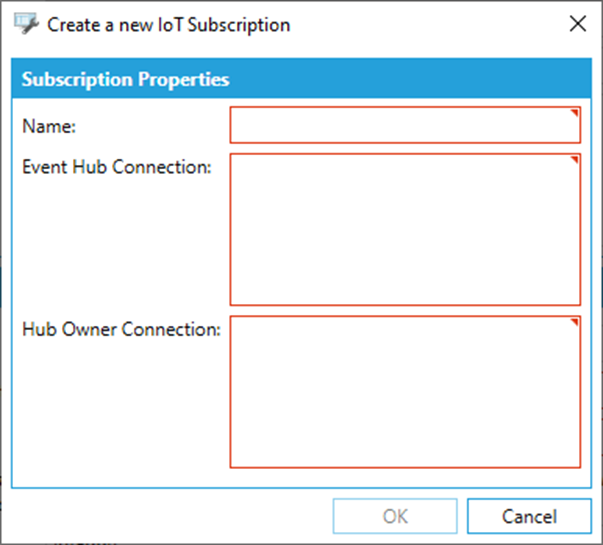Click the IoT Subscription dialog title icon
The width and height of the screenshot is (603, 545).
27,24
